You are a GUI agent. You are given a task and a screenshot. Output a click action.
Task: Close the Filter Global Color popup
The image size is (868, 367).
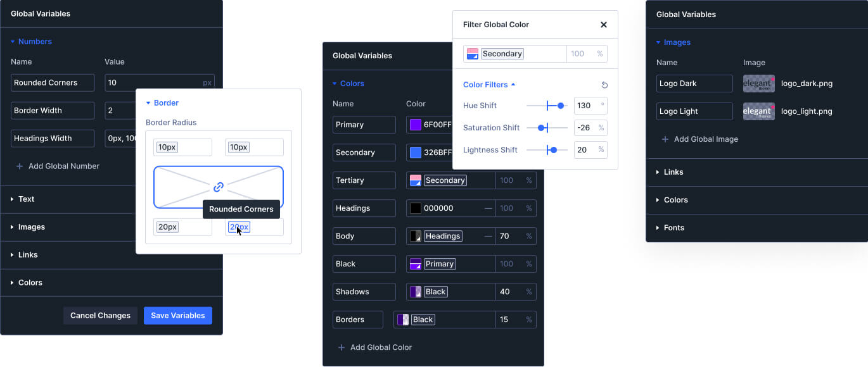(x=604, y=24)
